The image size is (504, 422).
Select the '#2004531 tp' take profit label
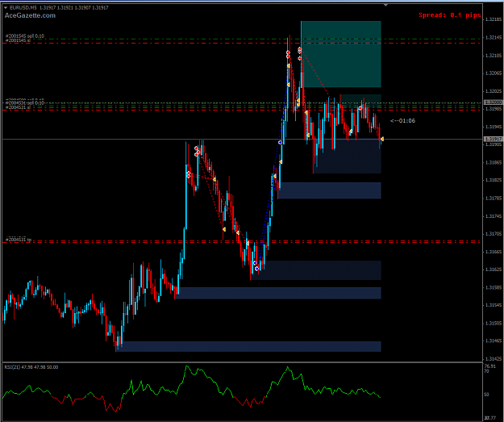tap(19, 240)
